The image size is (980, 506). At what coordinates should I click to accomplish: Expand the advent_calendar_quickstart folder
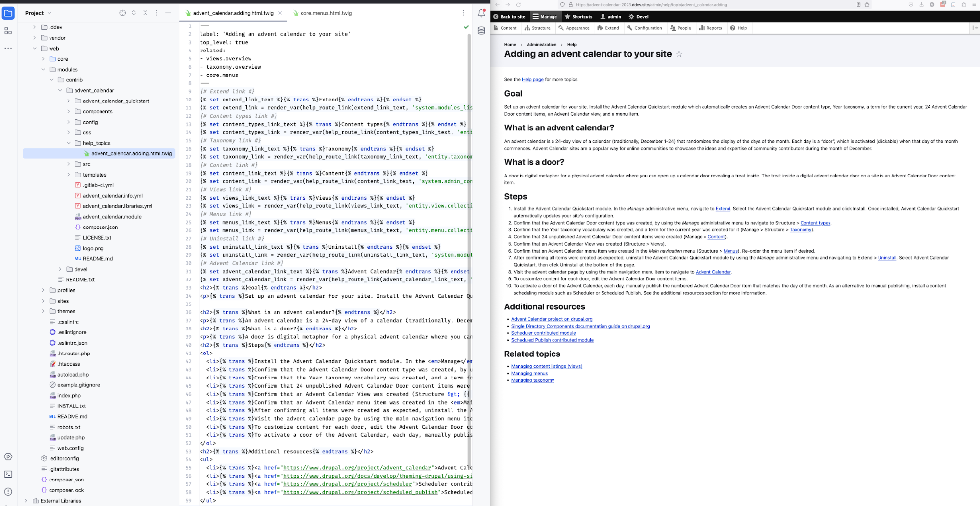[x=68, y=101]
